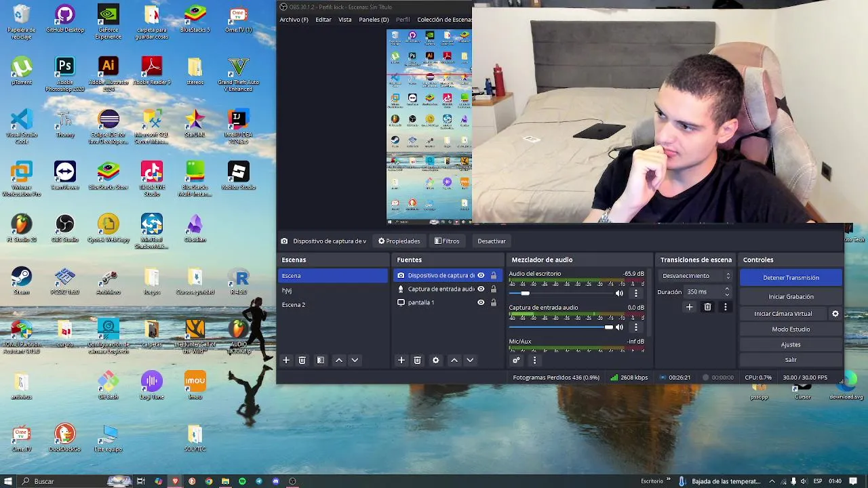The width and height of the screenshot is (868, 488).
Task: Open virtual camera settings gear
Action: (x=835, y=314)
